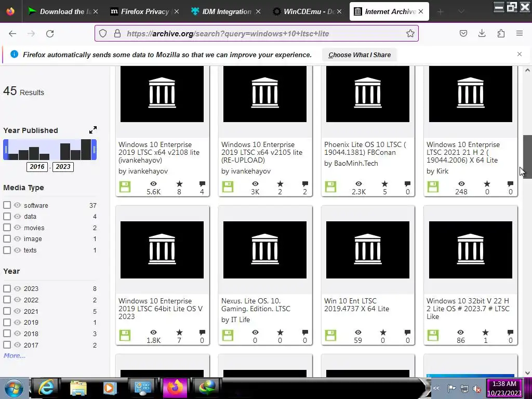Click software floppy icon on Nexus Lite card

coord(228,336)
